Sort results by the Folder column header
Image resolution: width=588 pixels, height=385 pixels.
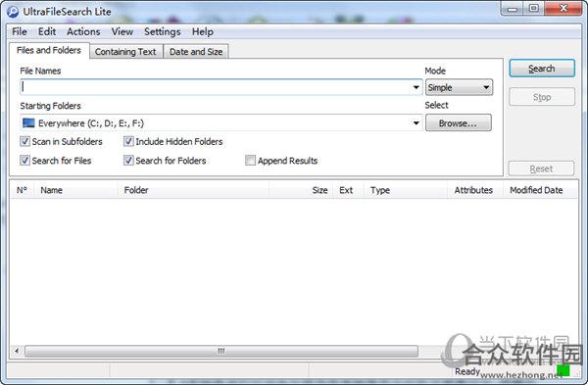193,190
